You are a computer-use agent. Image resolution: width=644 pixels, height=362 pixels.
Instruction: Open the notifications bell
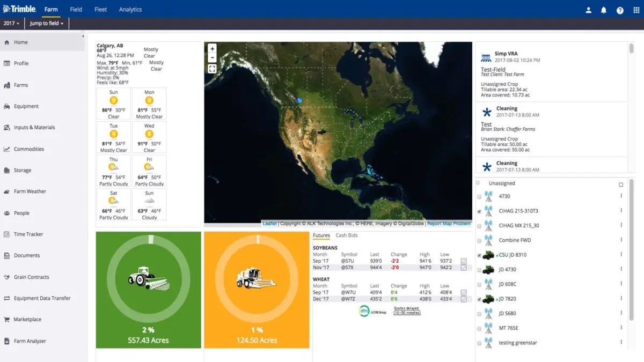pos(604,10)
